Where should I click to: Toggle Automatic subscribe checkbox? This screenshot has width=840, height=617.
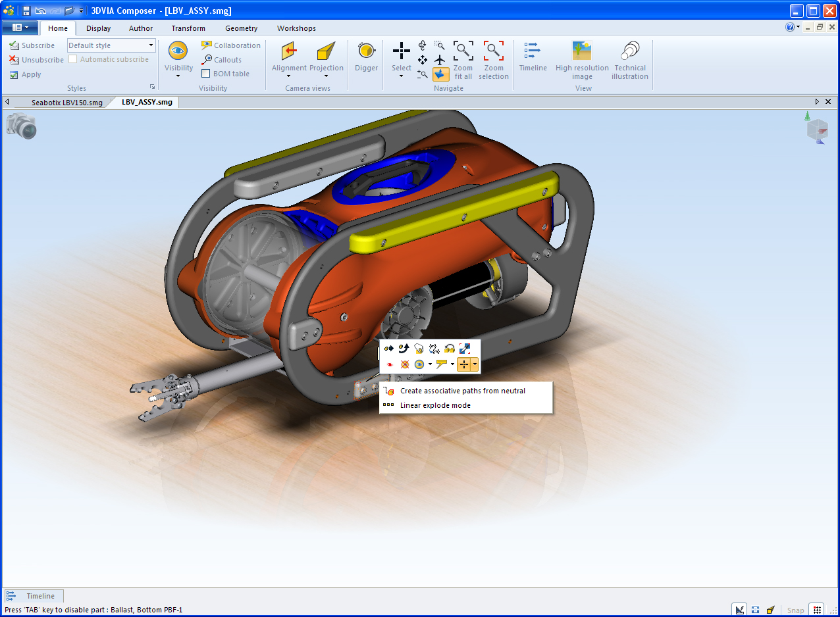pyautogui.click(x=73, y=59)
